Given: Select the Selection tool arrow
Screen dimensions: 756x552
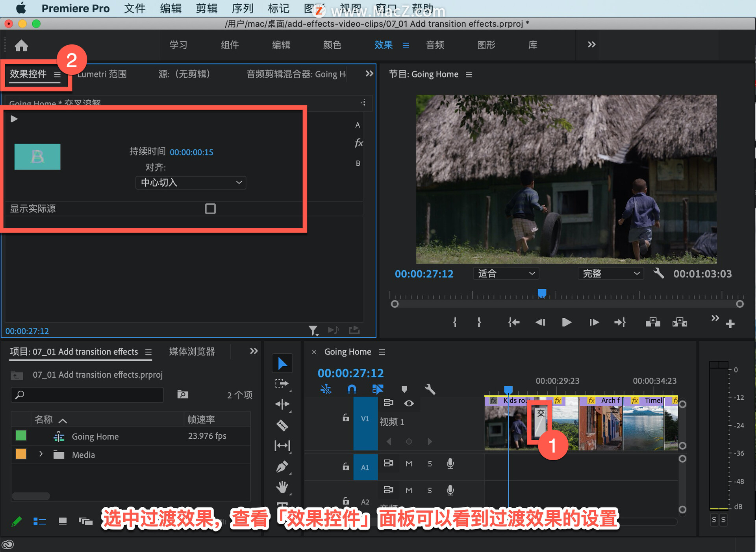Looking at the screenshot, I should coord(282,363).
